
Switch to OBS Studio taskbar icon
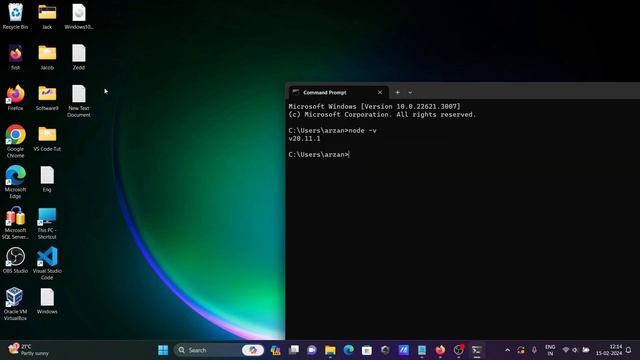point(458,350)
